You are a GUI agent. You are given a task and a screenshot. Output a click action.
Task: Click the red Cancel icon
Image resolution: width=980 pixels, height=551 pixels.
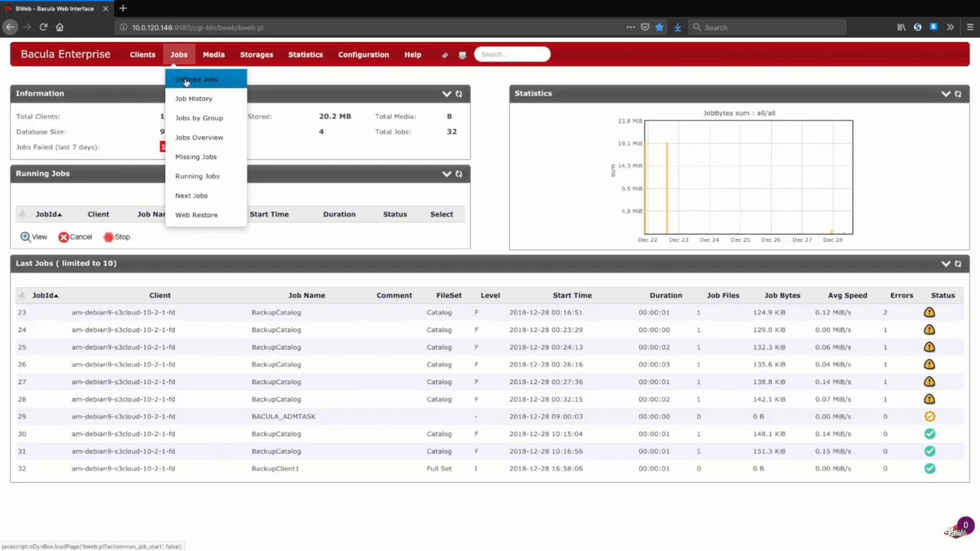pyautogui.click(x=63, y=237)
